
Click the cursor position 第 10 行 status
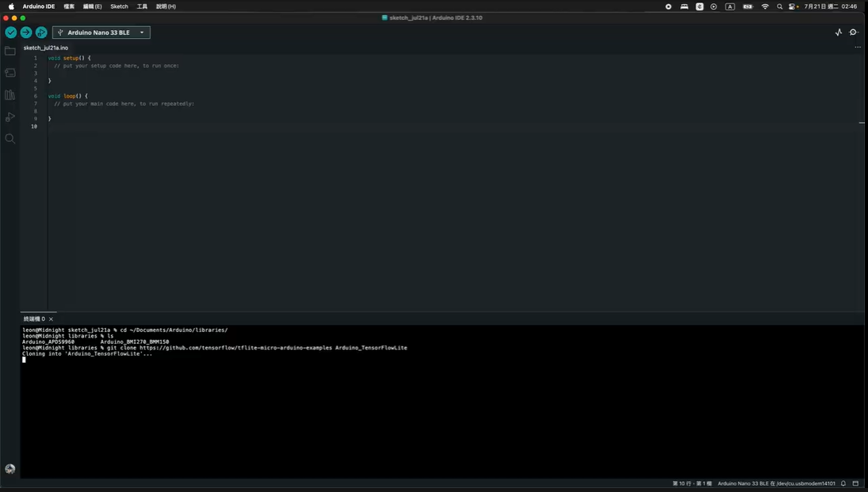pyautogui.click(x=692, y=484)
